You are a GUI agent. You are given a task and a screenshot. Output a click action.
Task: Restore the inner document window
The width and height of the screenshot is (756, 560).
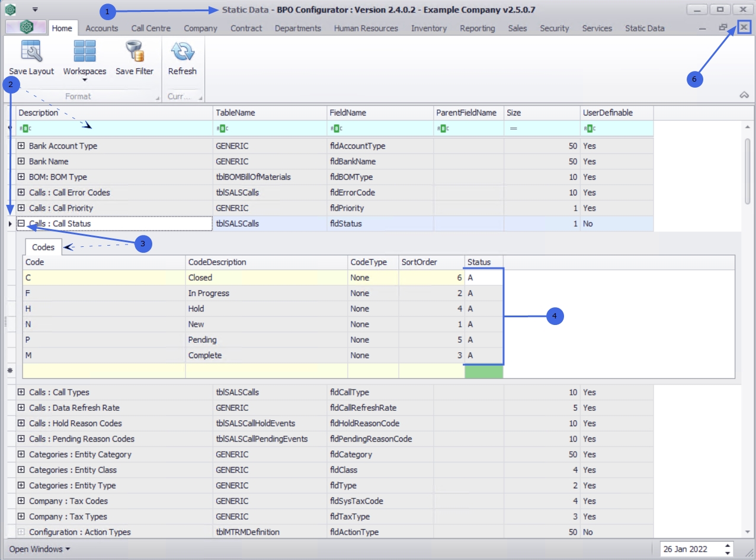(x=723, y=27)
